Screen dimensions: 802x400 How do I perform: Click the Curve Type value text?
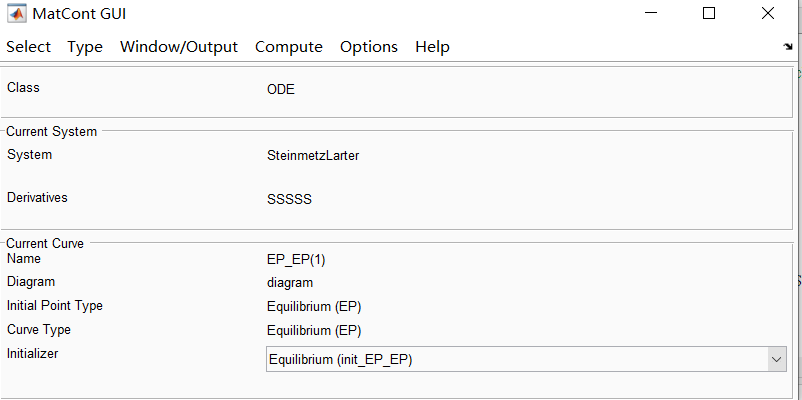314,331
